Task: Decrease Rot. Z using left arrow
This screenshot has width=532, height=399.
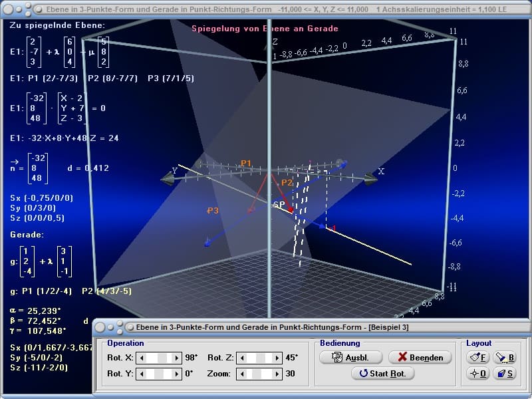Action: [x=242, y=358]
